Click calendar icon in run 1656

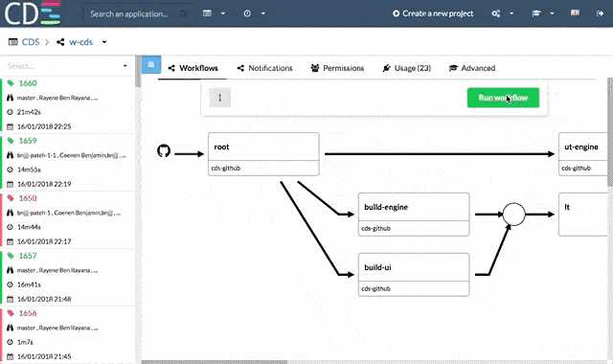tap(11, 356)
